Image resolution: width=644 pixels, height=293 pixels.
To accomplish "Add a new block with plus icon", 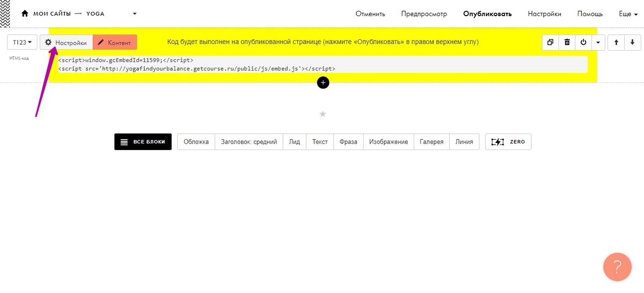I will pos(323,83).
